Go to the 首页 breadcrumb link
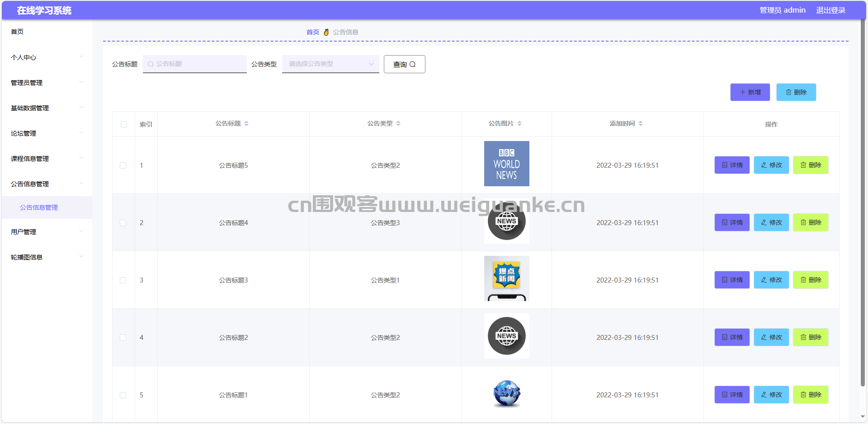The height and width of the screenshot is (424, 868). click(312, 32)
